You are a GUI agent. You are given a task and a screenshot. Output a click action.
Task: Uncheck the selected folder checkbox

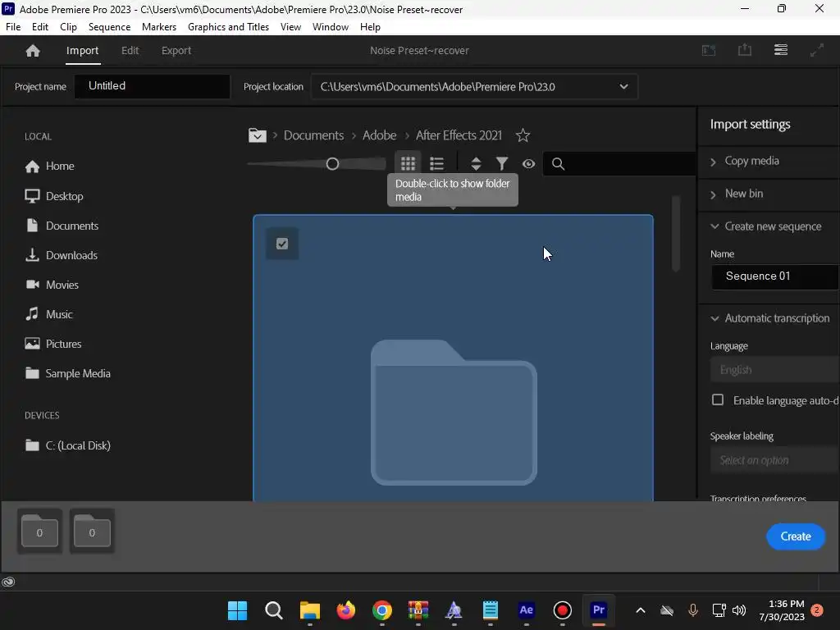click(x=282, y=244)
